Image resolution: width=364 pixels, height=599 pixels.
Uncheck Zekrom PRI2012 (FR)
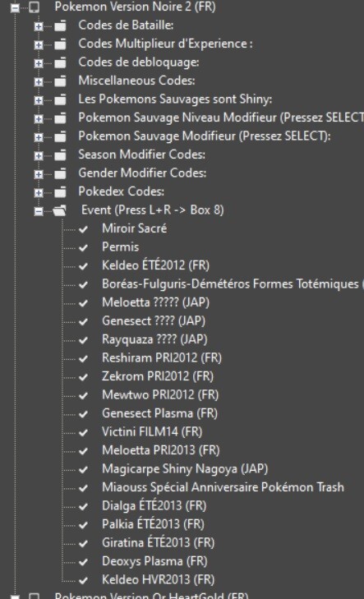click(x=83, y=377)
